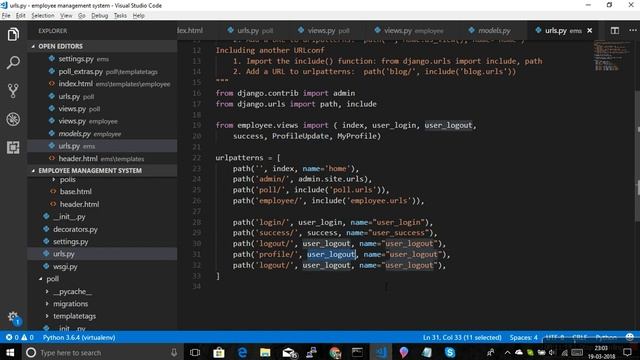This screenshot has width=640, height=360.
Task: Open the terminal window taskbar icon
Action: [357, 352]
